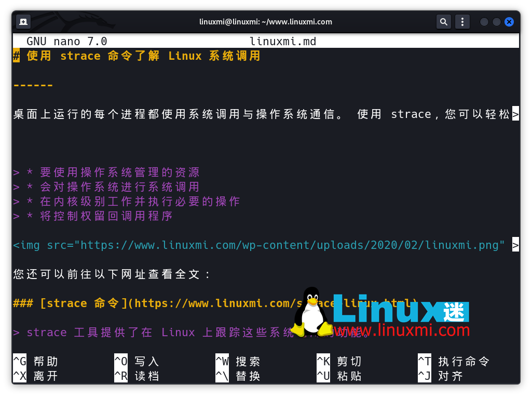Close the terminal window

[x=508, y=21]
